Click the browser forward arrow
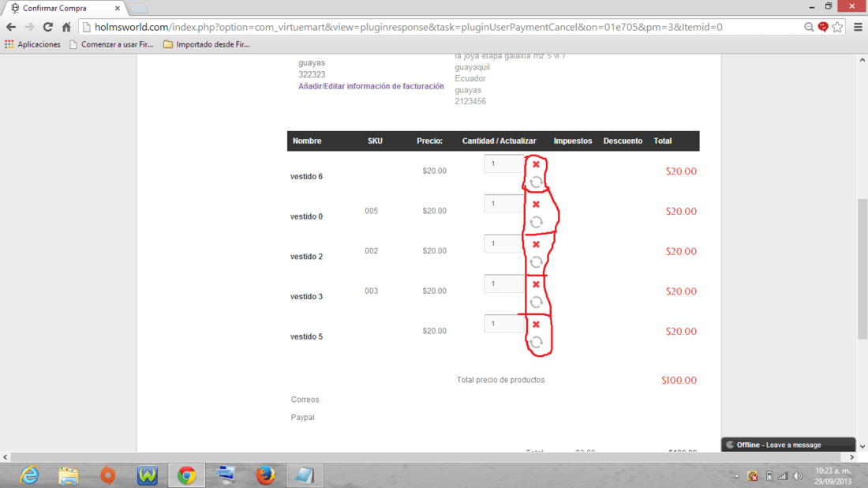Screen dimensions: 868x488 tap(29, 27)
